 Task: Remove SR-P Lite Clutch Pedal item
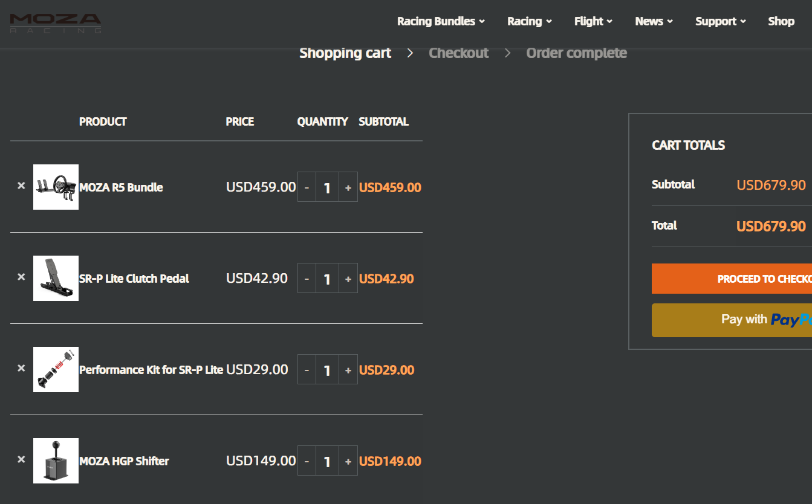pos(21,277)
